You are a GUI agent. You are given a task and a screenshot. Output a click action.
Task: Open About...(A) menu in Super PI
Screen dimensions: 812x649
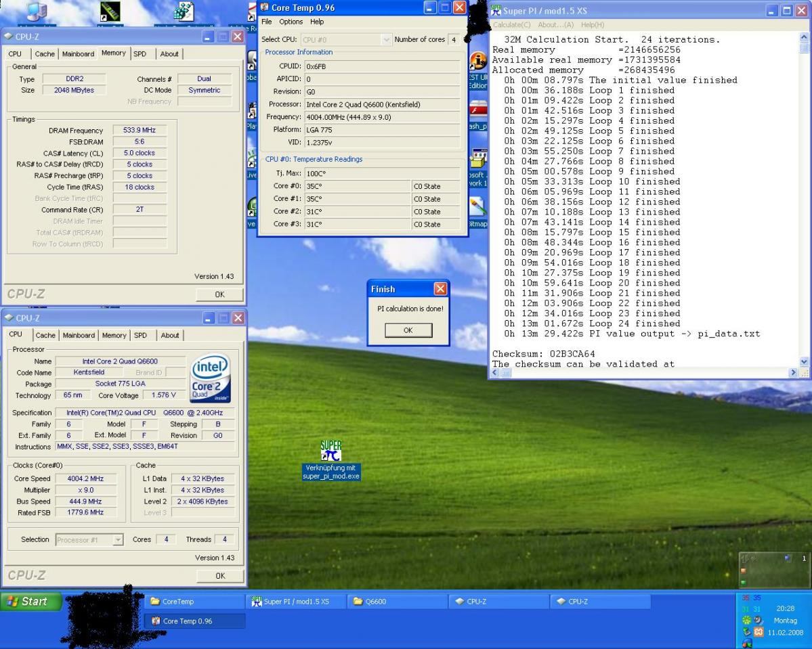pos(555,25)
